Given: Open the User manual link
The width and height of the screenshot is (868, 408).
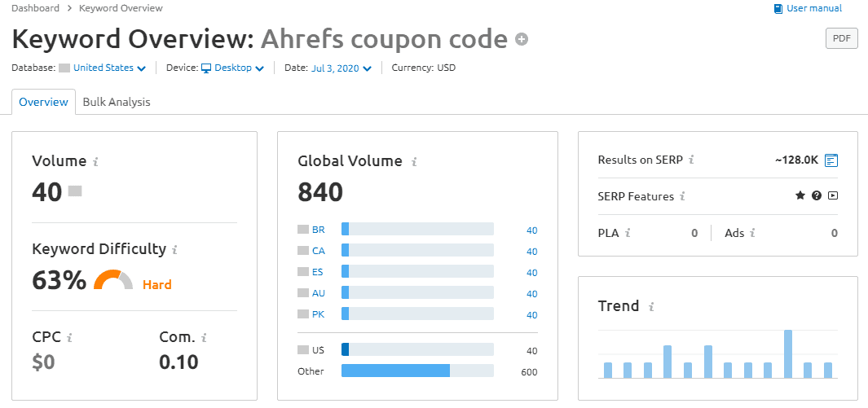Looking at the screenshot, I should (813, 8).
